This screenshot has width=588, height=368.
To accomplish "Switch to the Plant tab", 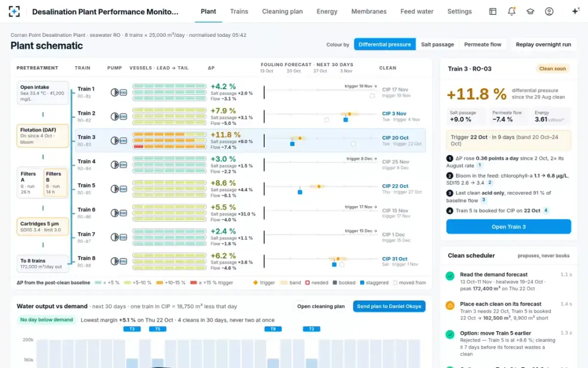I will (208, 11).
